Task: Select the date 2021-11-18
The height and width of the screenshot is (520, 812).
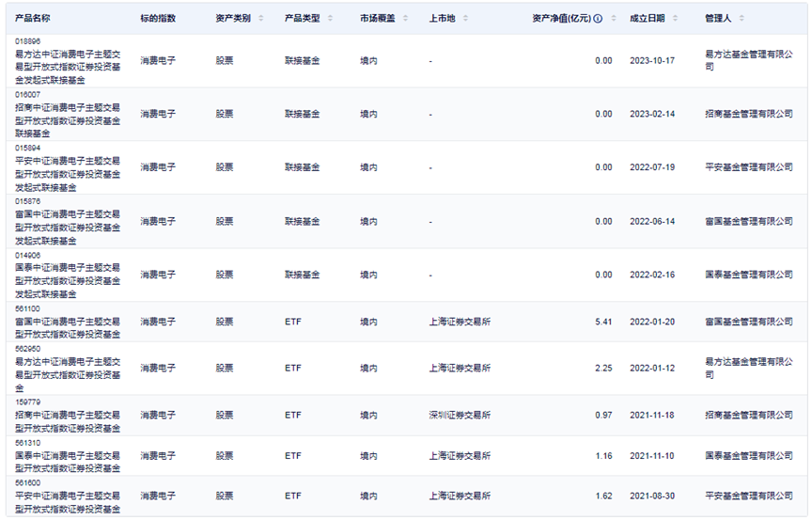Action: (x=652, y=416)
